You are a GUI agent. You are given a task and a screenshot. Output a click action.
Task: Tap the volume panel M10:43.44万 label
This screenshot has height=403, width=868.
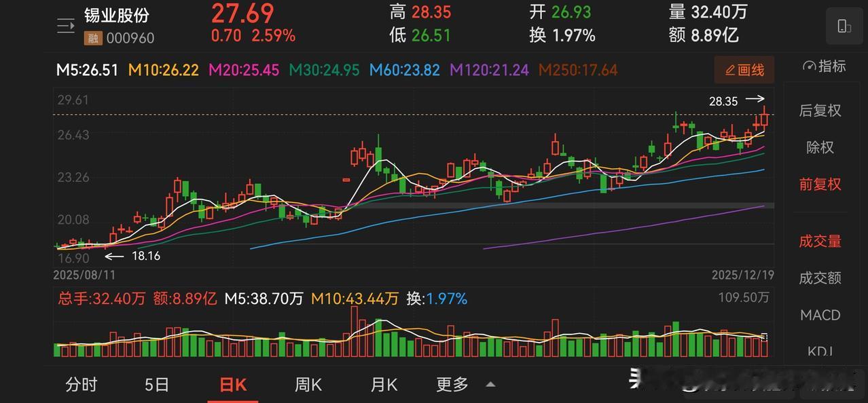[x=355, y=299]
